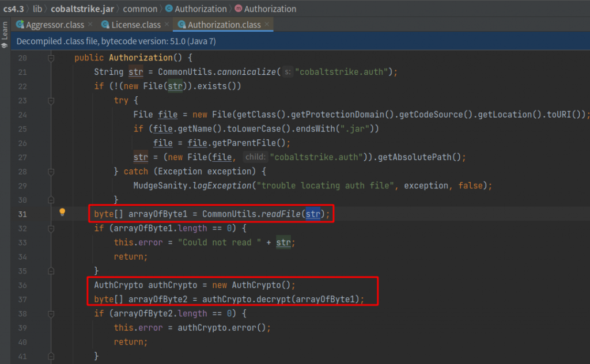Screen dimensions: 590x364
Task: Collapse the if block fold at line 38
Action: [x=51, y=314]
